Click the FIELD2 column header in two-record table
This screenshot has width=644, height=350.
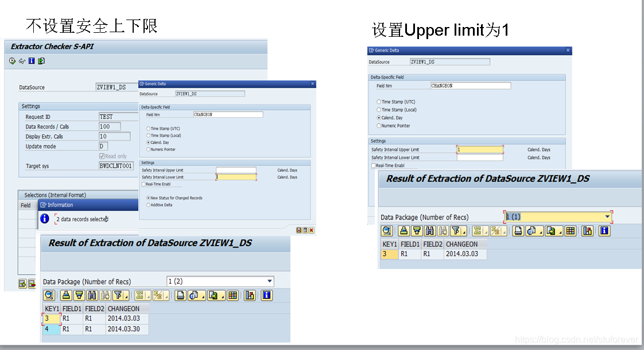[95, 309]
